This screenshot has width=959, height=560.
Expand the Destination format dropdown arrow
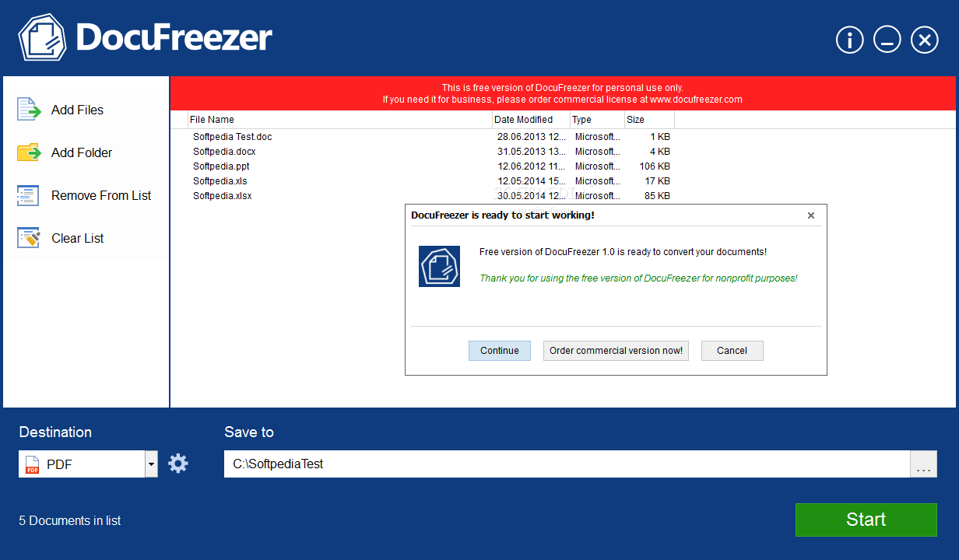[151, 464]
